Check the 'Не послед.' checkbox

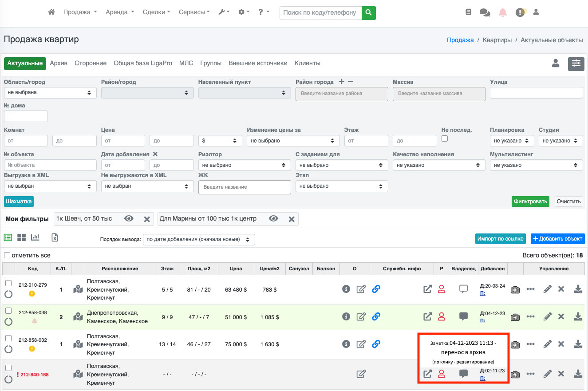[445, 138]
